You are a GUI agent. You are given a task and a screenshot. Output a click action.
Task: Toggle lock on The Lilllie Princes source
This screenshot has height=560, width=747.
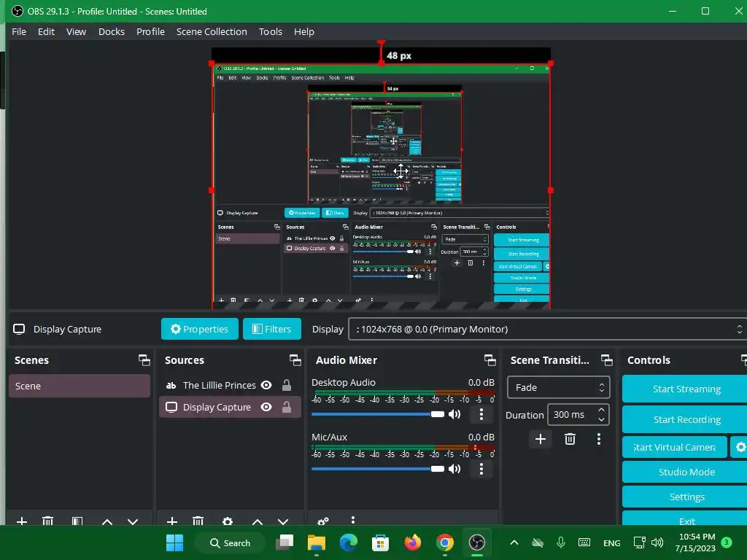pos(286,385)
